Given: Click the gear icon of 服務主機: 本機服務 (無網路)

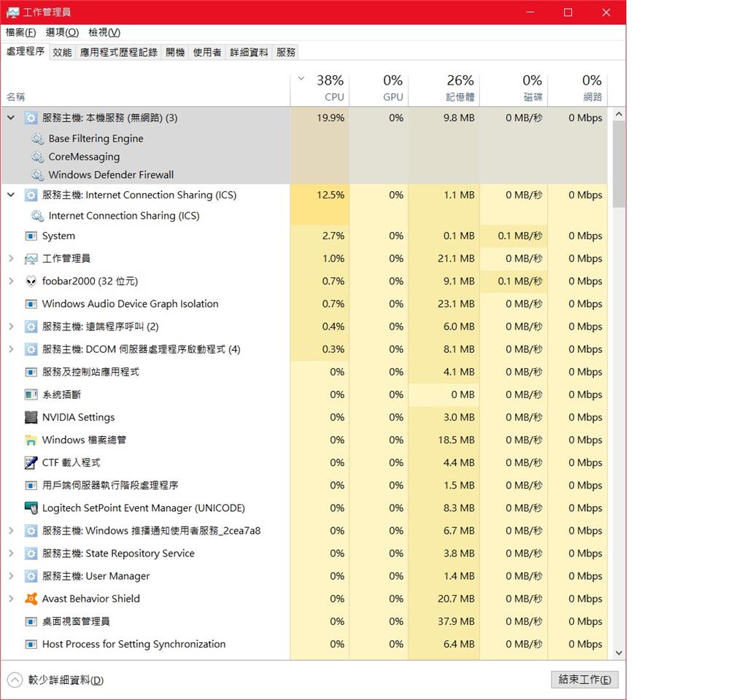Looking at the screenshot, I should [31, 118].
